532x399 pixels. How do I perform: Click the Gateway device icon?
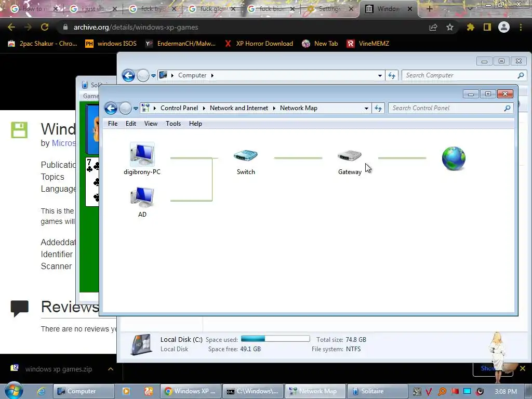point(350,155)
